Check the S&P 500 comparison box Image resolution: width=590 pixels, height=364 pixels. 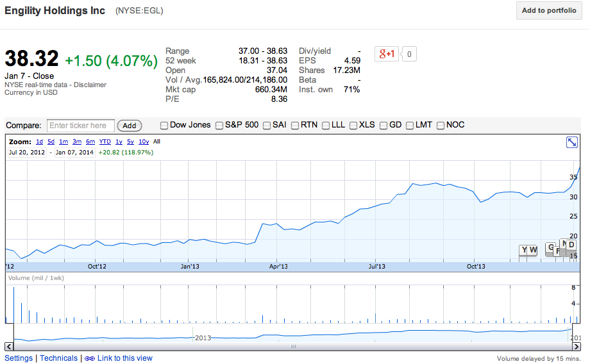[x=219, y=126]
